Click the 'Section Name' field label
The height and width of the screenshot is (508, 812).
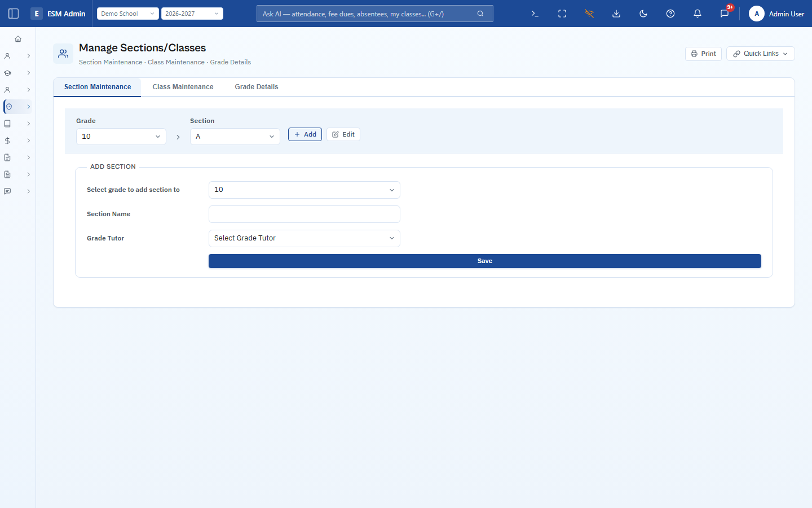coord(108,214)
